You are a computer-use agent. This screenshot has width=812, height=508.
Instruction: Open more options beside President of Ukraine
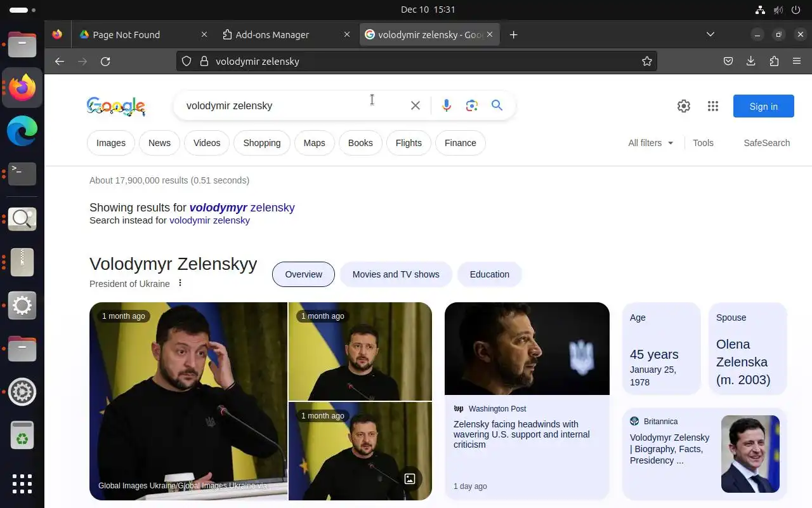180,283
